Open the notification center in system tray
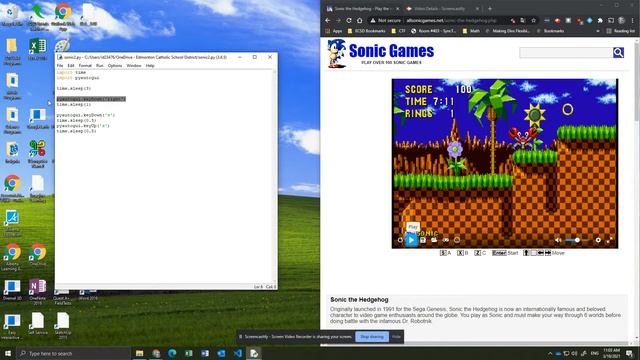The height and width of the screenshot is (360, 640). (x=630, y=353)
